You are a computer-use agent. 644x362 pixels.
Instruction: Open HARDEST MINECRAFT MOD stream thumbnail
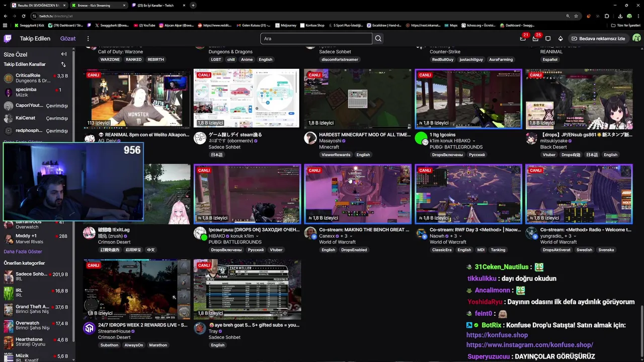pos(358,99)
